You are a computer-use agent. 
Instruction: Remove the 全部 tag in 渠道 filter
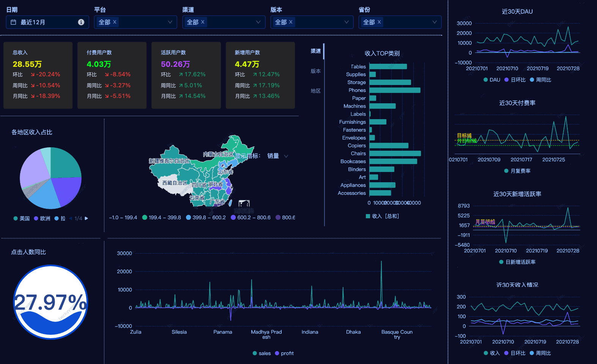click(x=203, y=22)
